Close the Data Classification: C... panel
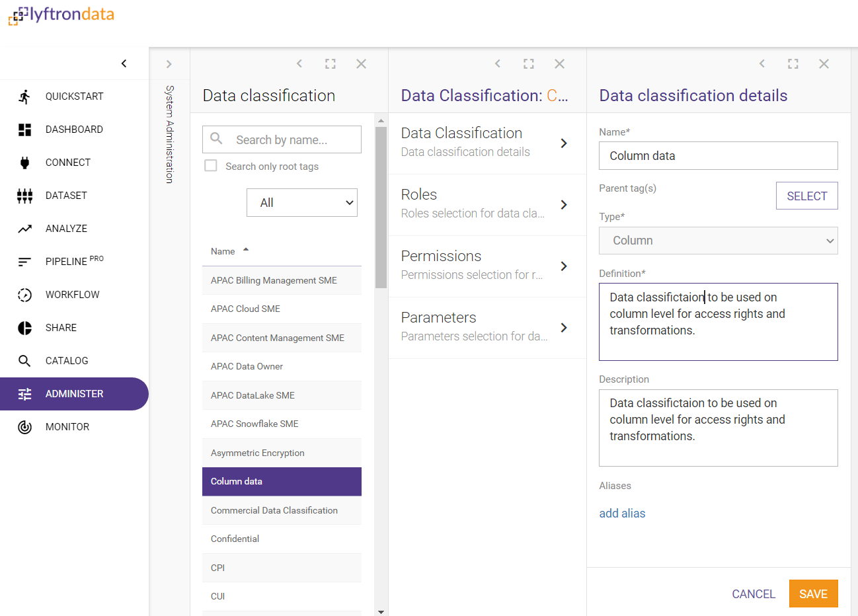The width and height of the screenshot is (858, 616). 559,63
